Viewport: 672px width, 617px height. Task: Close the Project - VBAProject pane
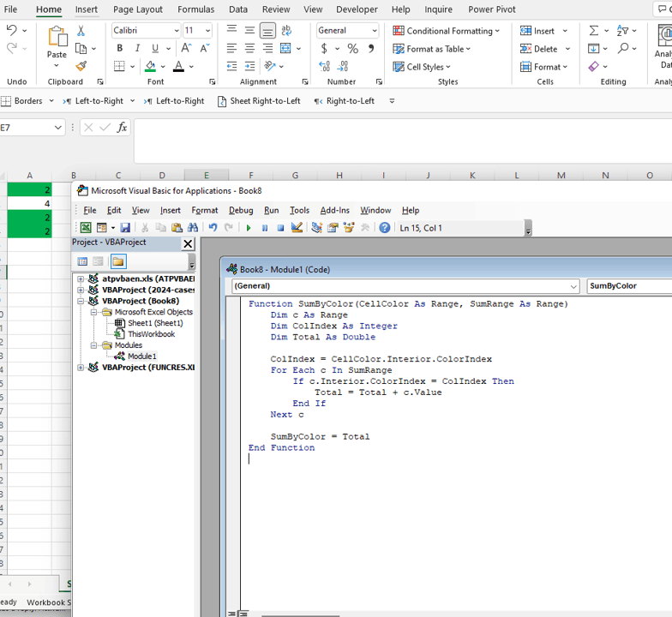coord(188,243)
